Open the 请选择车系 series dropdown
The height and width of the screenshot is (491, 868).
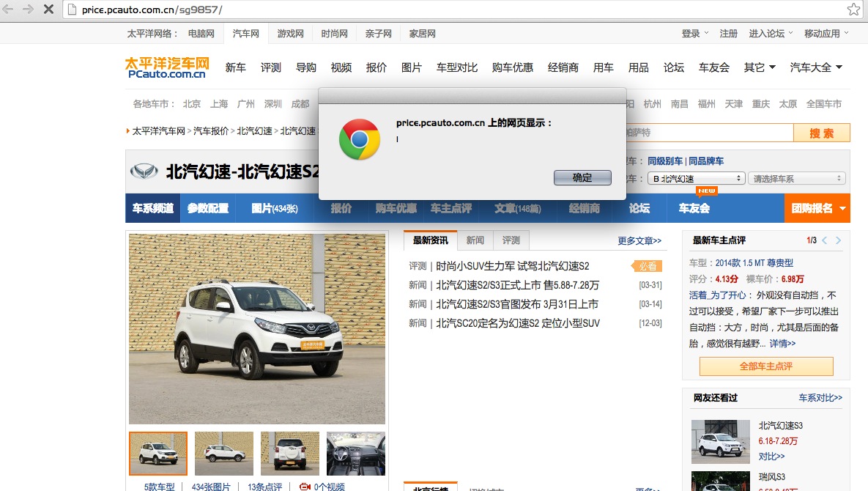point(797,178)
